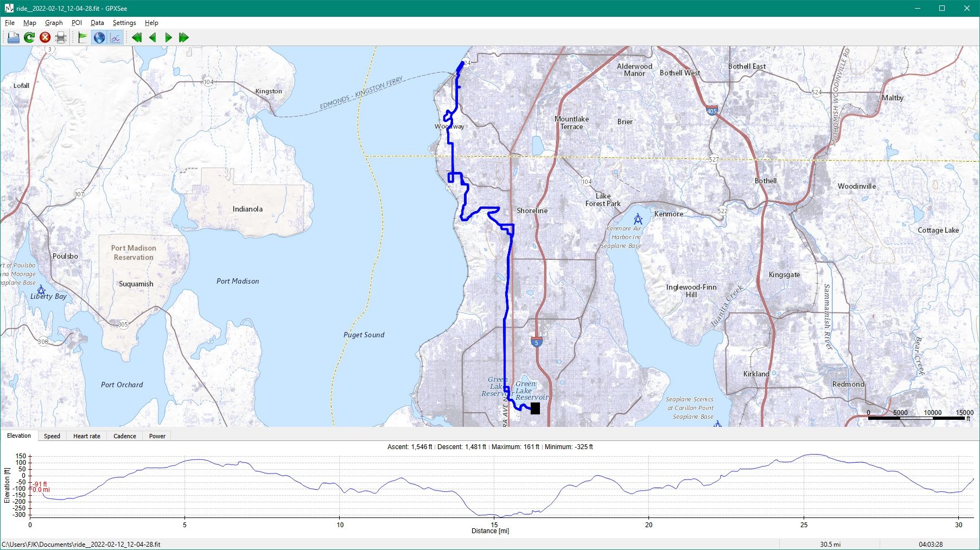
Task: Switch to the Heart rate tab
Action: pyautogui.click(x=87, y=436)
